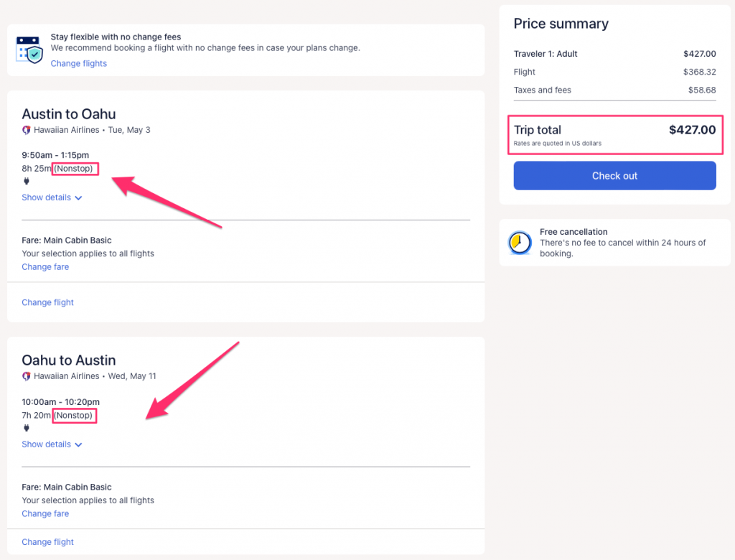Click the Taxes and fees row
This screenshot has width=735, height=560.
(x=614, y=90)
